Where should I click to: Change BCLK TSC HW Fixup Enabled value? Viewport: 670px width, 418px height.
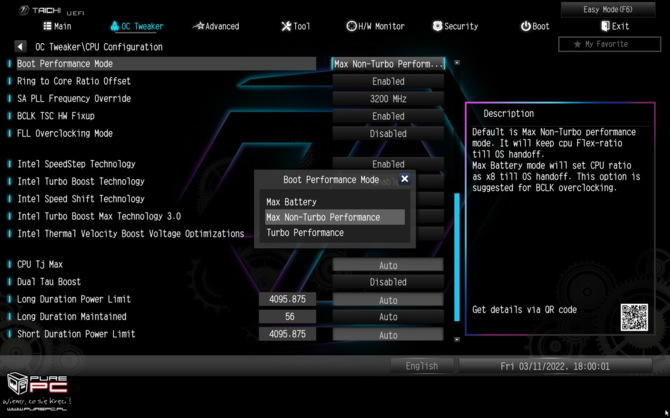[388, 116]
